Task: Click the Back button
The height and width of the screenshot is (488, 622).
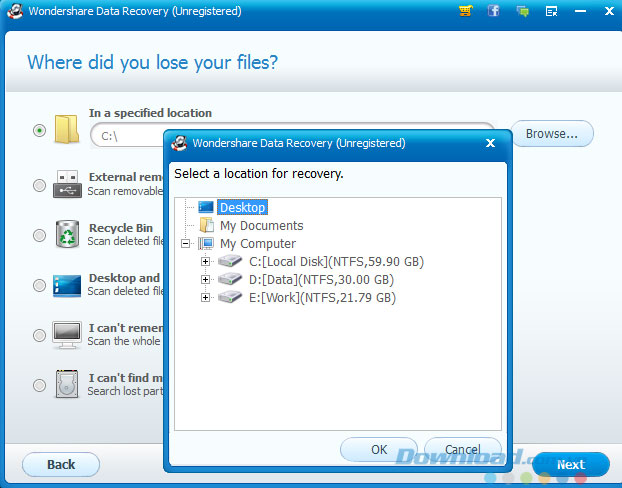Action: [x=61, y=464]
